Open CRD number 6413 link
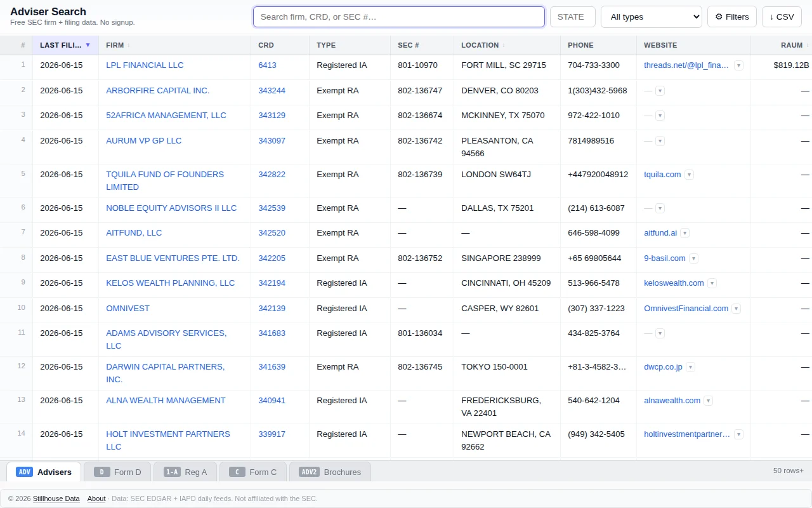This screenshot has height=508, width=812. 267,65
